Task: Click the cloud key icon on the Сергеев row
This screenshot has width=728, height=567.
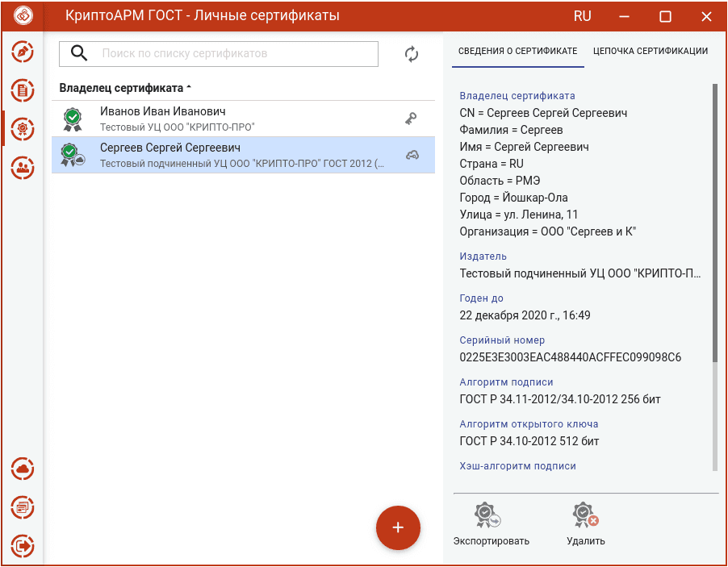Action: click(412, 155)
